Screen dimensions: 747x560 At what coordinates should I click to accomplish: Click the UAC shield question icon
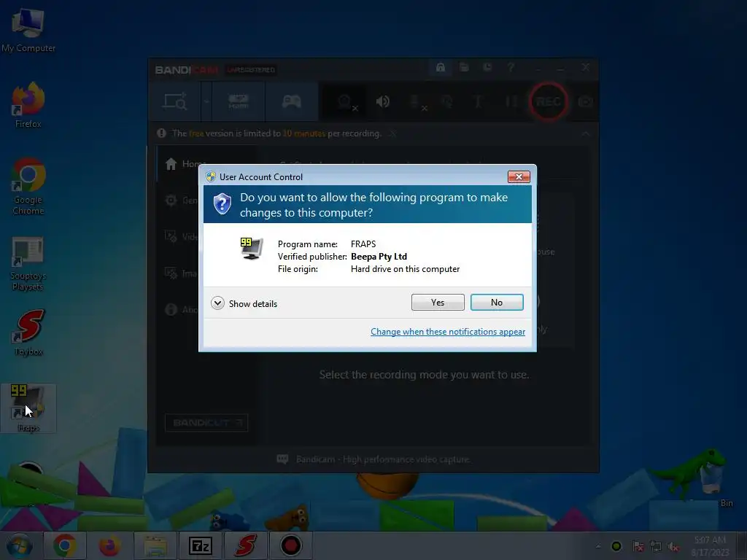222,204
